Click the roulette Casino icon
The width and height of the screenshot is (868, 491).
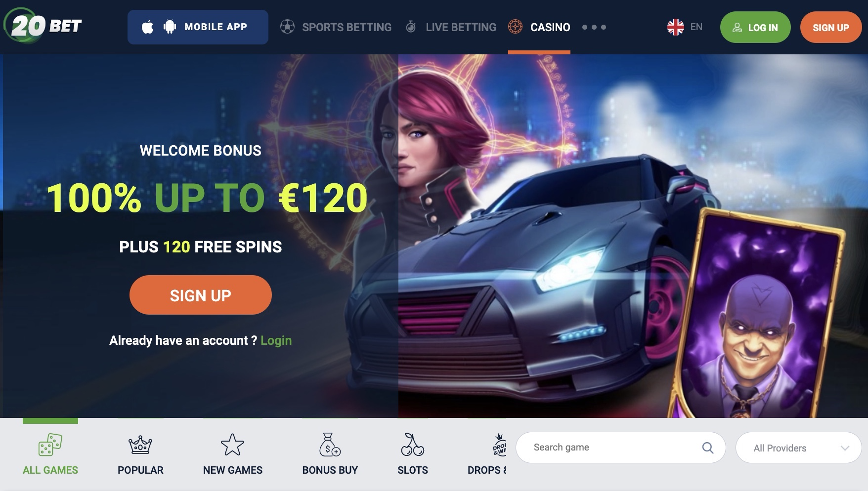[x=515, y=27]
